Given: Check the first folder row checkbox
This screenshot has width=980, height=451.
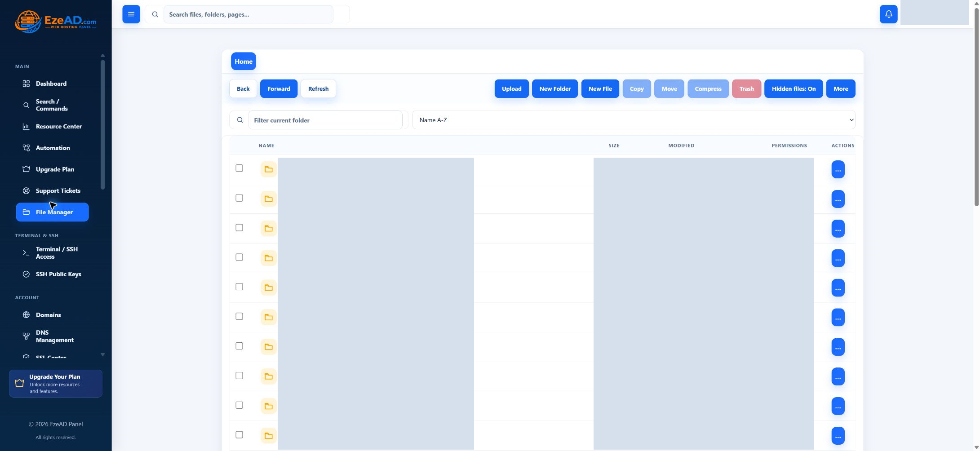Looking at the screenshot, I should [x=239, y=168].
